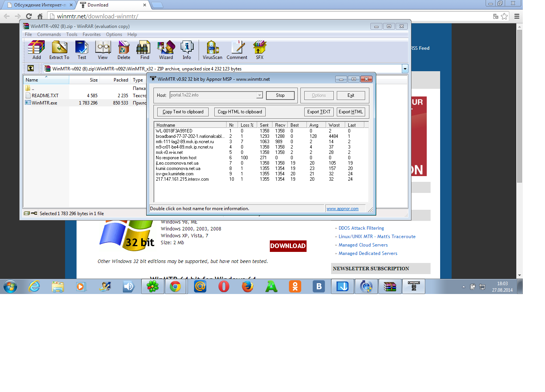Click Copy Text to clipboard in WinMTR
Image resolution: width=545 pixels, height=392 pixels.
pos(183,112)
